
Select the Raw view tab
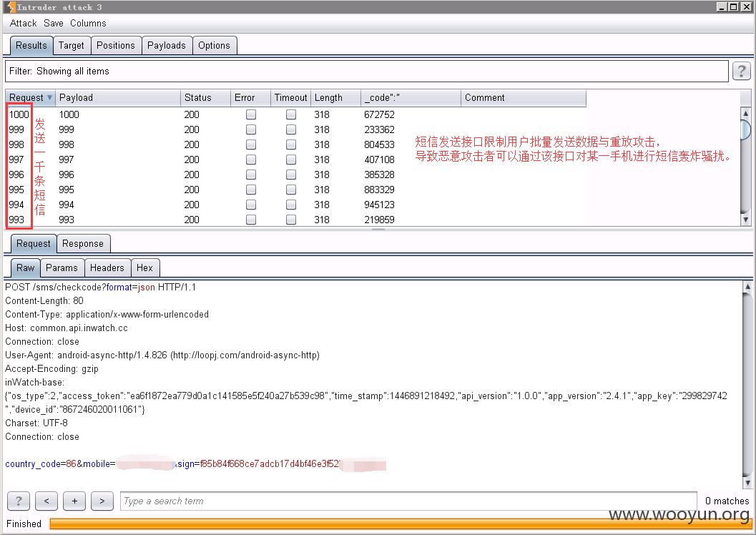tap(26, 267)
